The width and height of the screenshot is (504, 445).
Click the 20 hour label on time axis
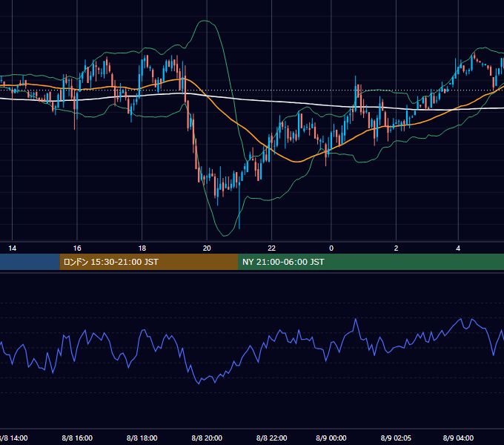tap(207, 248)
